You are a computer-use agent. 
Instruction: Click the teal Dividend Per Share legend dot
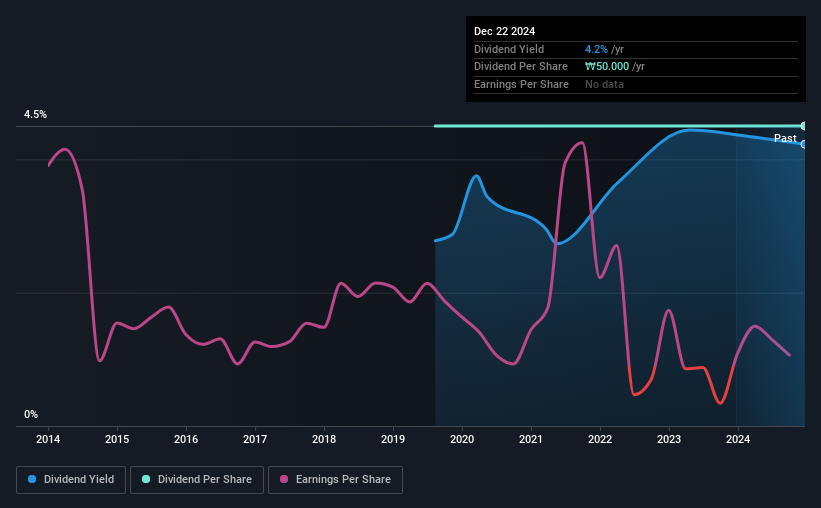tap(146, 479)
